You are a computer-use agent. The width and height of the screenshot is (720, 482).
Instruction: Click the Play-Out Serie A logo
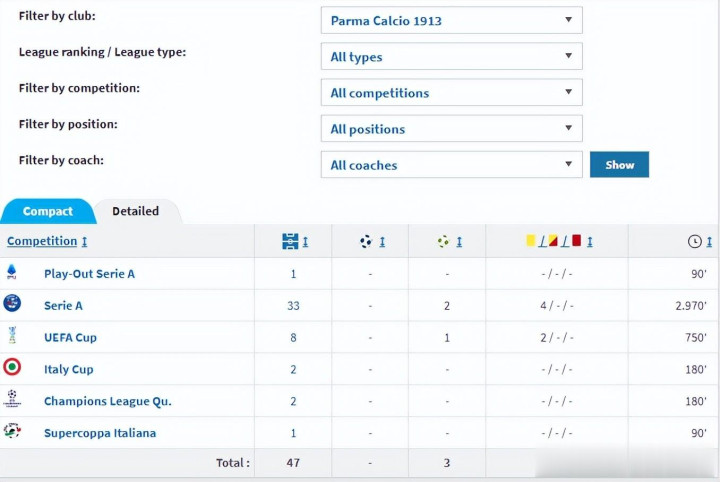[x=12, y=271]
